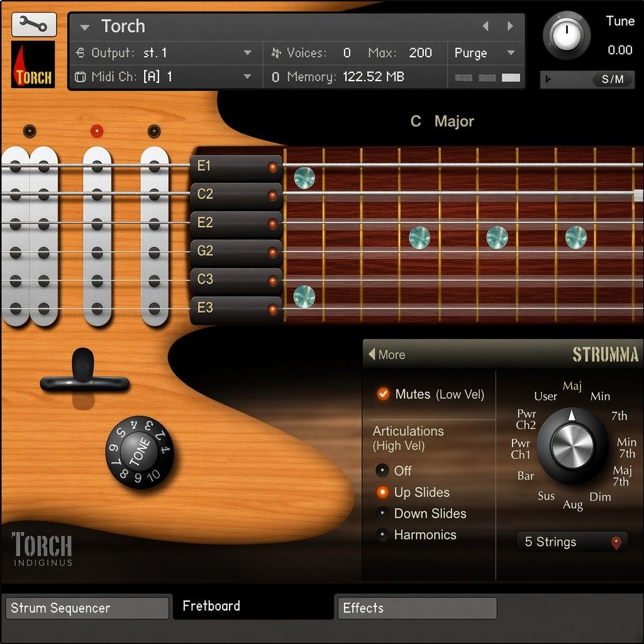Screen dimensions: 644x644
Task: Set chord knob to Pwr Ch2
Action: click(526, 419)
